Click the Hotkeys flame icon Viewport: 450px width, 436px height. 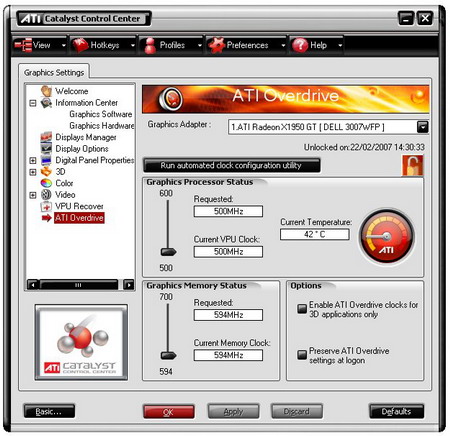click(80, 45)
